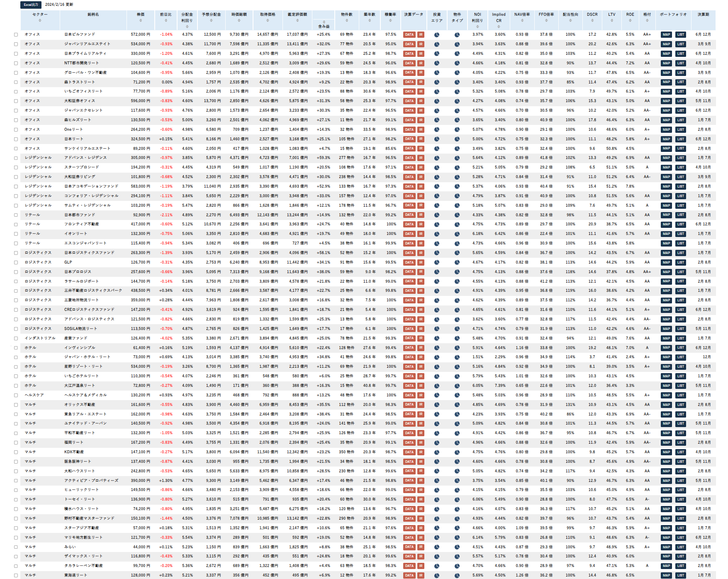Show portfolio MAP for 日本ロジスティクスファンド

point(666,253)
